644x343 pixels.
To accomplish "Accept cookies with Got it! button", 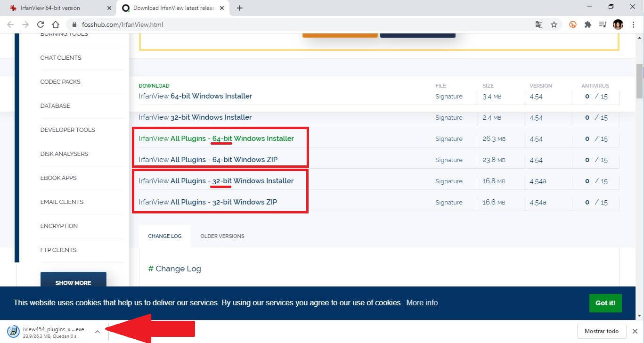I will [605, 303].
